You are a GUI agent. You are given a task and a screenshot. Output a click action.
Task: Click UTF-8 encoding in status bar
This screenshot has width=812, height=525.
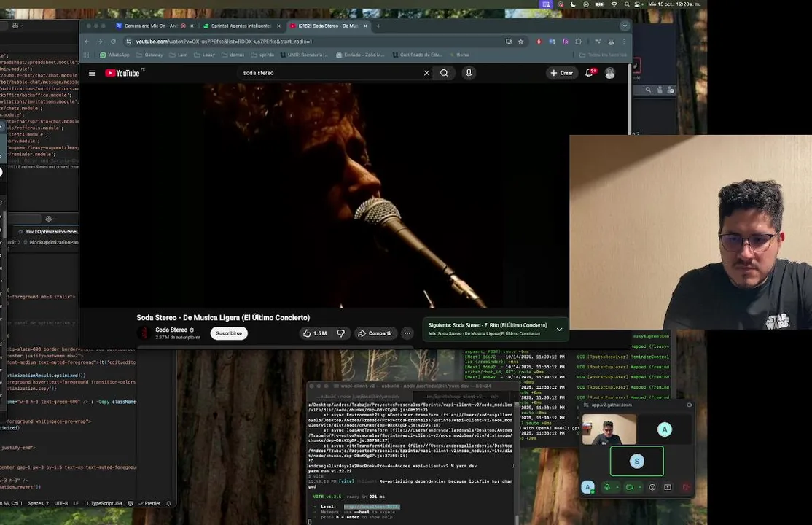click(60, 503)
